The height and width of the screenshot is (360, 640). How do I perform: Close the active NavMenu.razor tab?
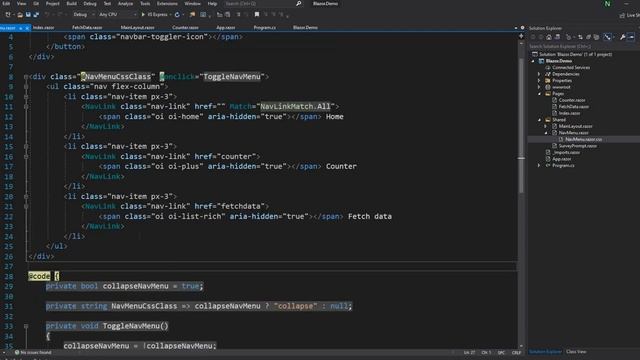[27, 28]
